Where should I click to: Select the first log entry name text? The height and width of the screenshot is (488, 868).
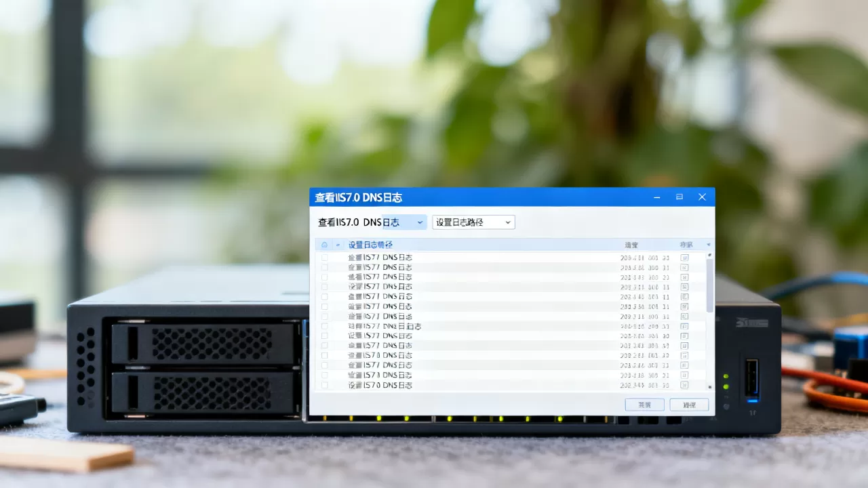[x=380, y=258]
